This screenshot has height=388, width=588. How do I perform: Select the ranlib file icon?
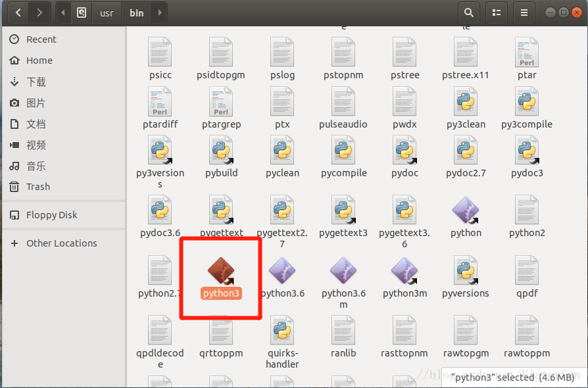[343, 331]
